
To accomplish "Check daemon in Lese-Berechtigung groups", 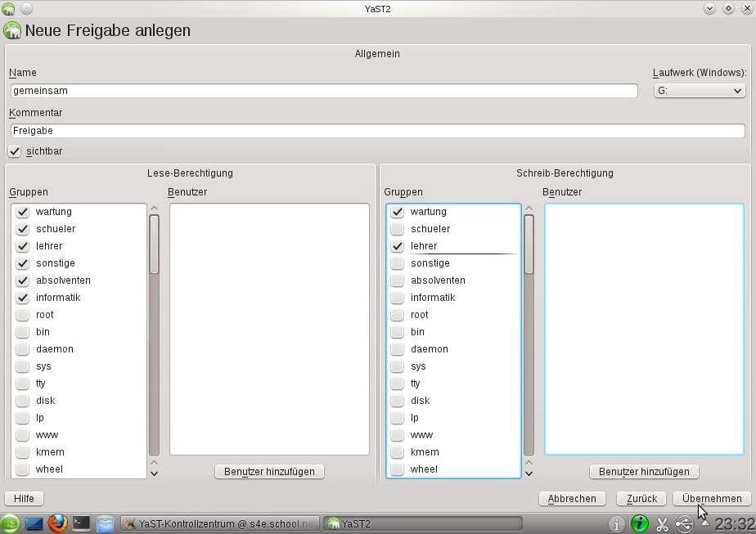I will point(22,349).
